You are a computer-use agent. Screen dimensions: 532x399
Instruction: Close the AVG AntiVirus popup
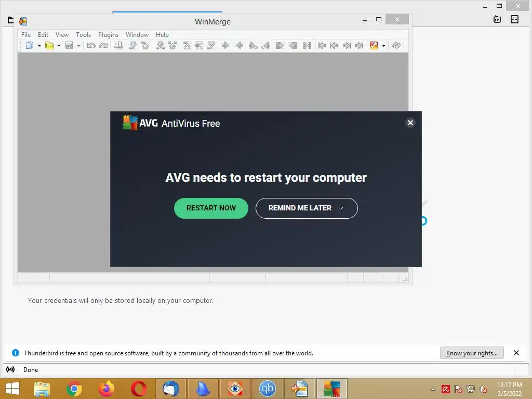click(410, 123)
